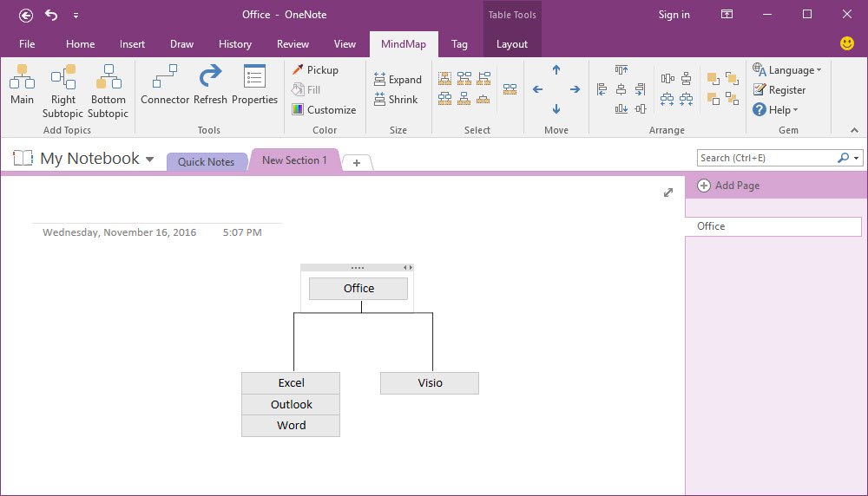The height and width of the screenshot is (496, 868).
Task: Click Bring to front icon
Action: (x=713, y=79)
